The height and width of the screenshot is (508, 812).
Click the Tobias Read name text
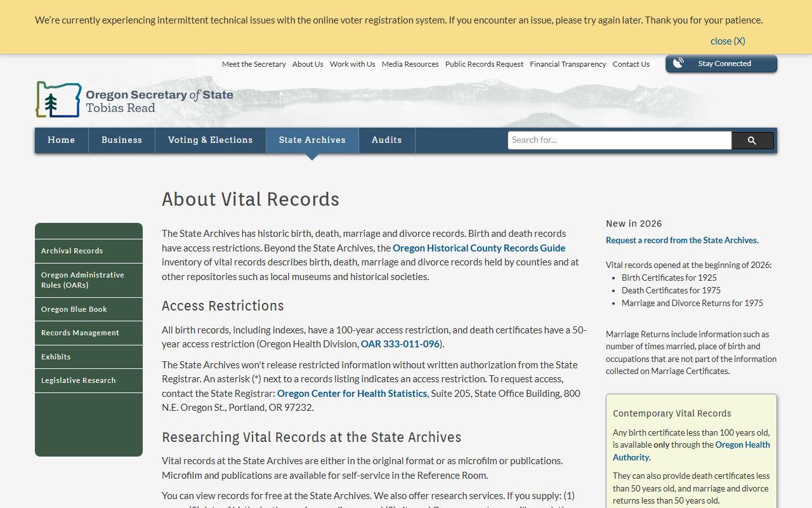coord(121,108)
